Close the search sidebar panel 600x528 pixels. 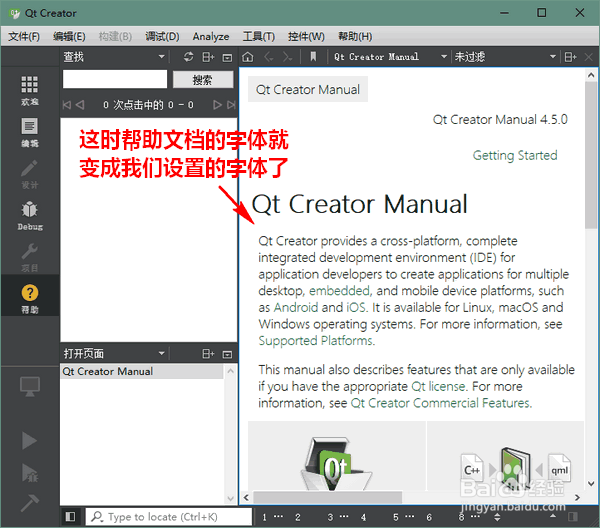click(x=227, y=57)
